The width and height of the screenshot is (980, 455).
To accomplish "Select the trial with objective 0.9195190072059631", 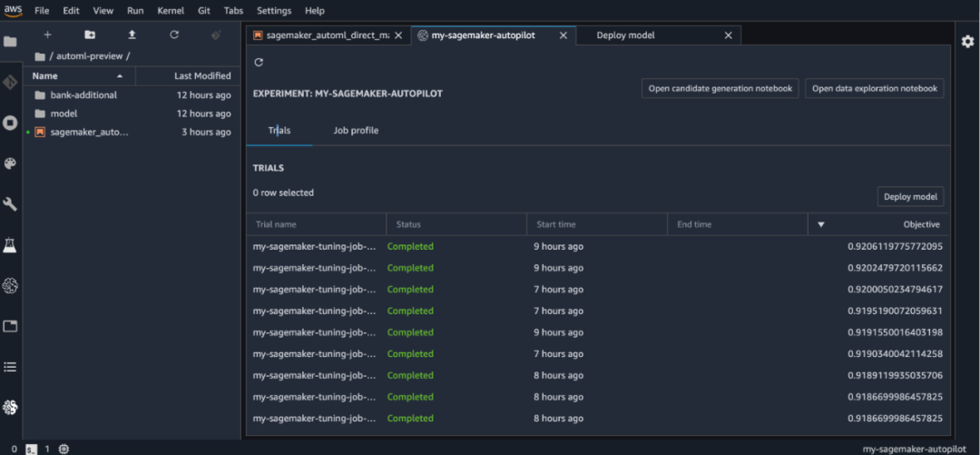I will [x=598, y=311].
